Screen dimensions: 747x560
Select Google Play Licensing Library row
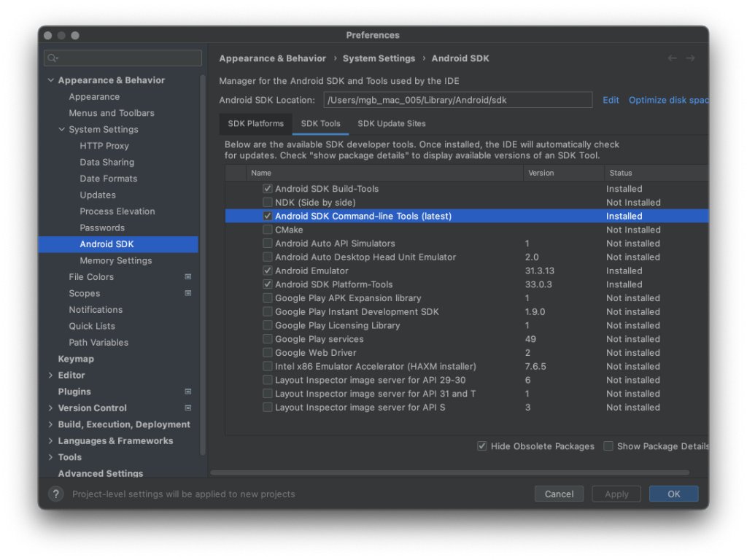467,326
